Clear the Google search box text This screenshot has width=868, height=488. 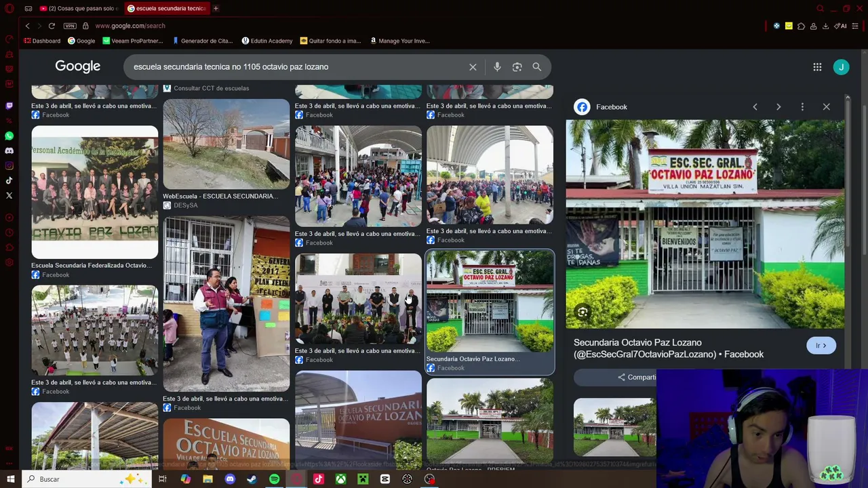click(473, 67)
